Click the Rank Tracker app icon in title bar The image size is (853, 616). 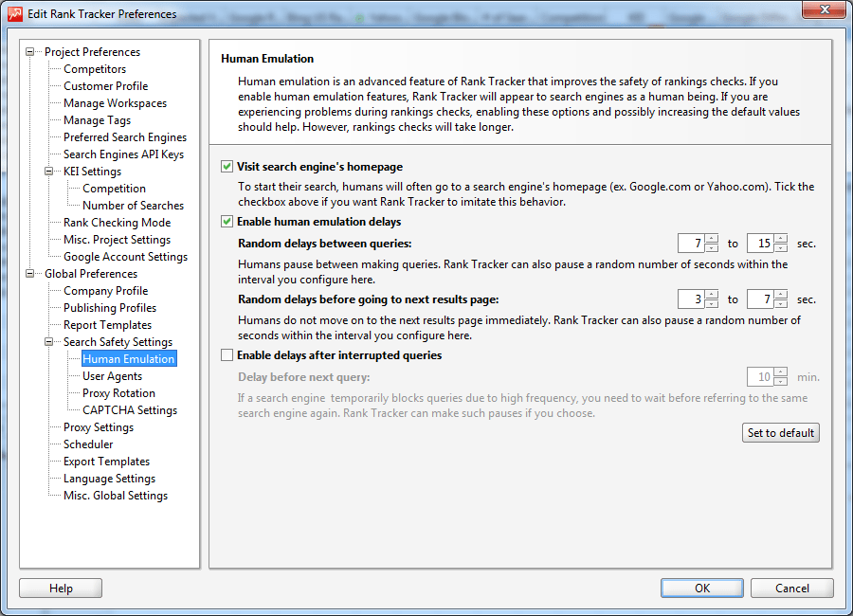15,13
